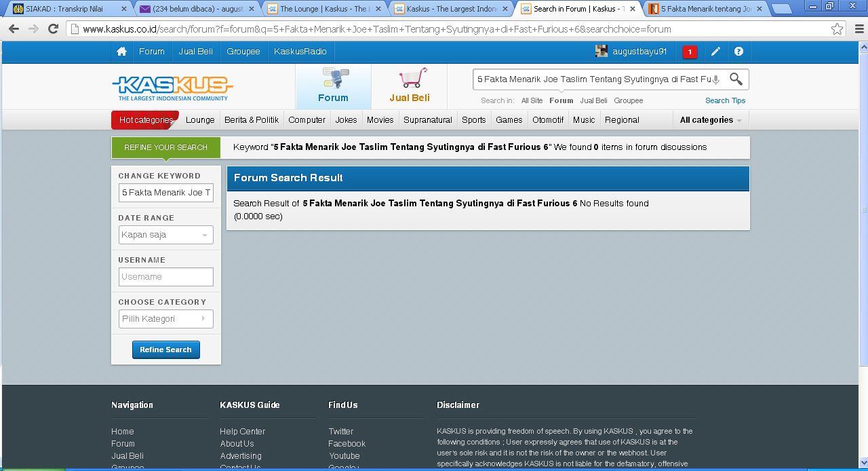Viewport: 868px width, 471px height.
Task: Open the Kaskus logo homepage link
Action: pyautogui.click(x=172, y=88)
